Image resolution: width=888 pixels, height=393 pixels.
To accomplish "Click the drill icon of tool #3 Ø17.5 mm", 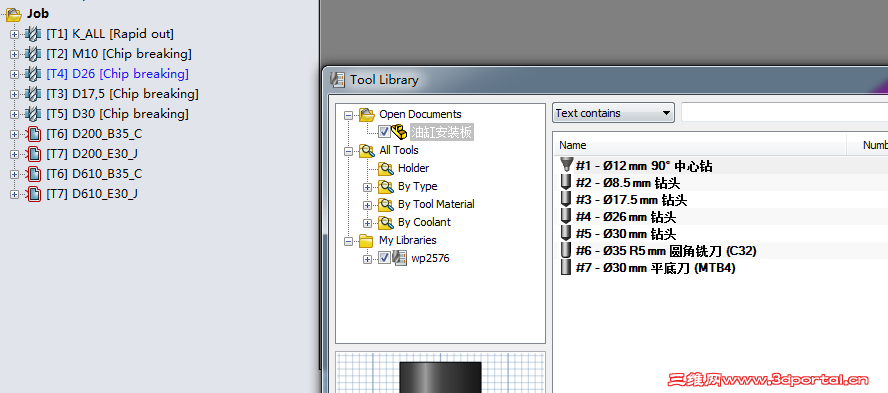I will tap(565, 199).
